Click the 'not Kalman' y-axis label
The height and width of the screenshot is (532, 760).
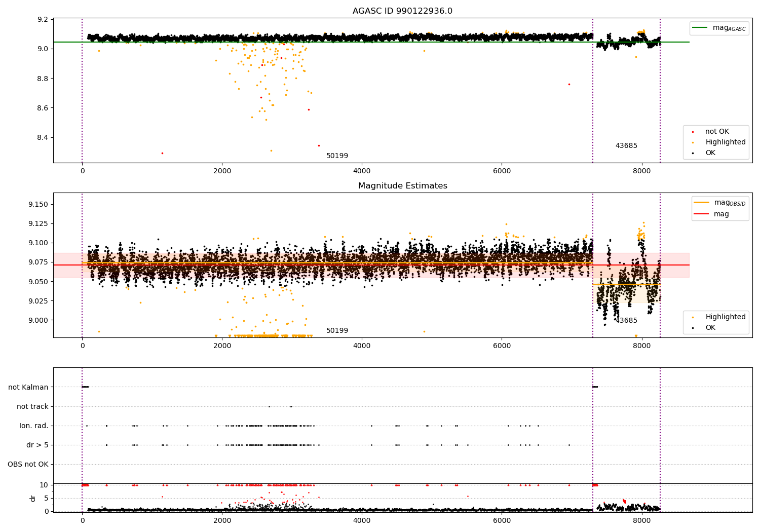tap(28, 387)
